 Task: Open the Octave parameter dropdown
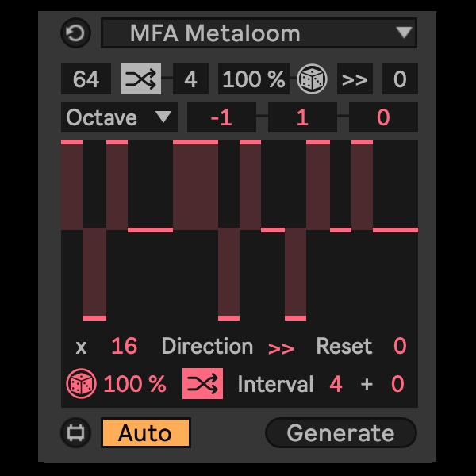[x=119, y=117]
